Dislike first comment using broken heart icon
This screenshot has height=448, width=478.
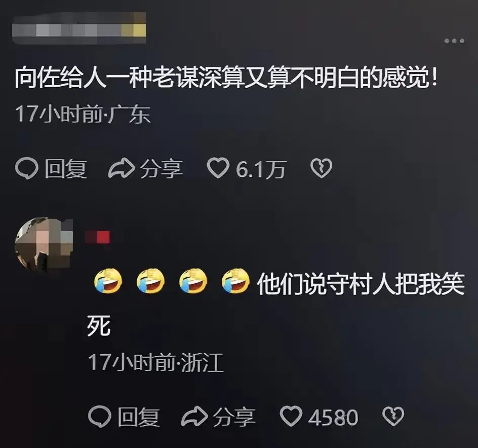pos(321,168)
